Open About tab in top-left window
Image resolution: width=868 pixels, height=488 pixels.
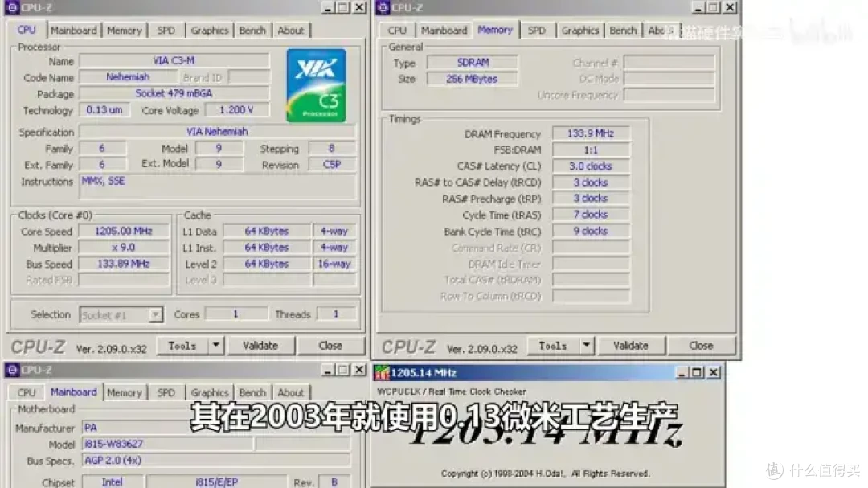coord(291,31)
